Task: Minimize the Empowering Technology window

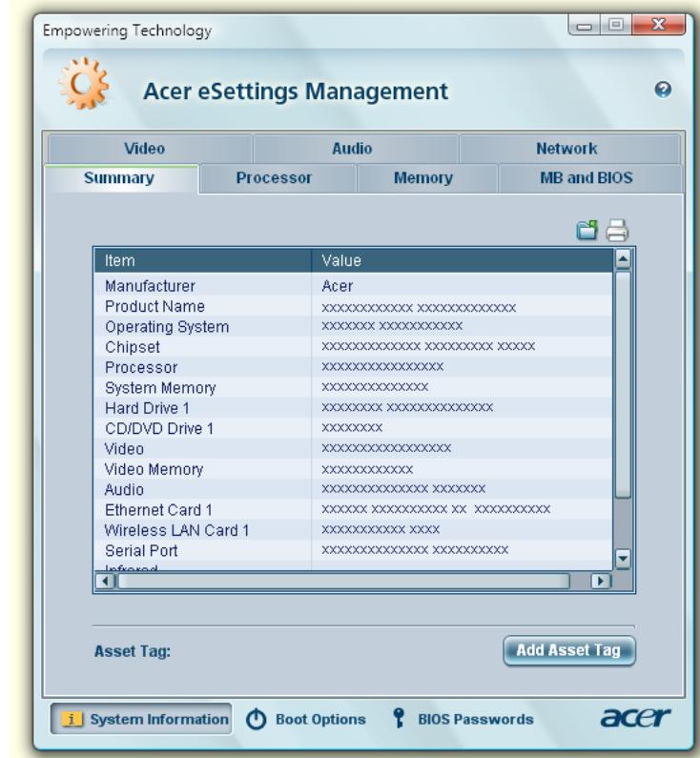Action: 584,26
